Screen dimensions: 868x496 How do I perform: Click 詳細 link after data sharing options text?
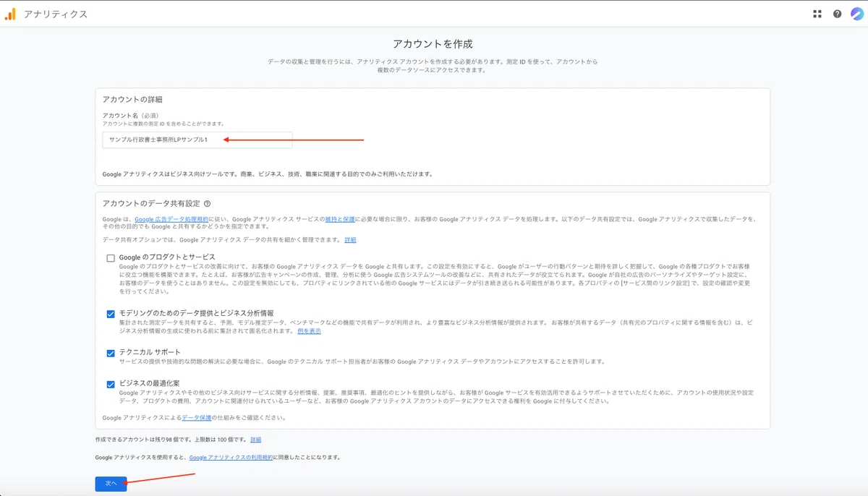[x=350, y=240]
